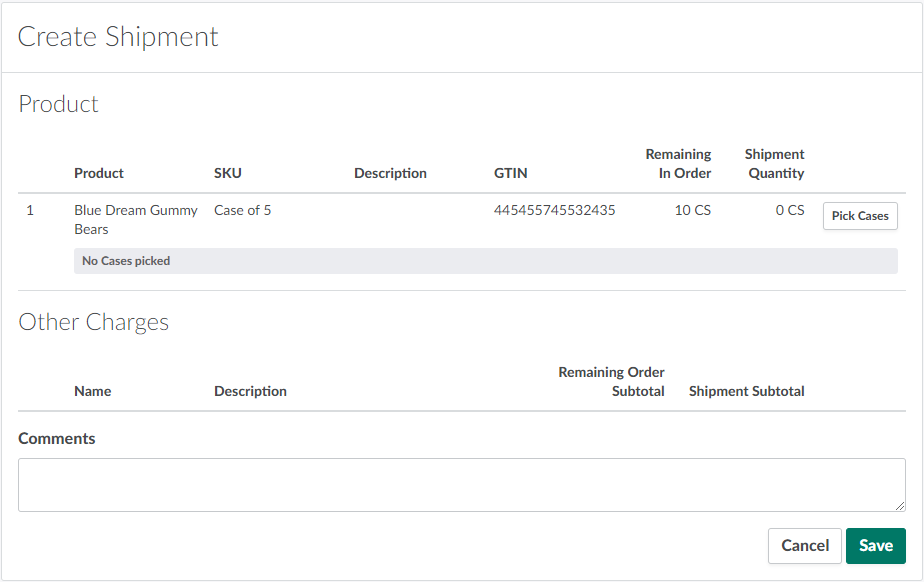
Task: Click the Pick Cases button
Action: click(860, 216)
